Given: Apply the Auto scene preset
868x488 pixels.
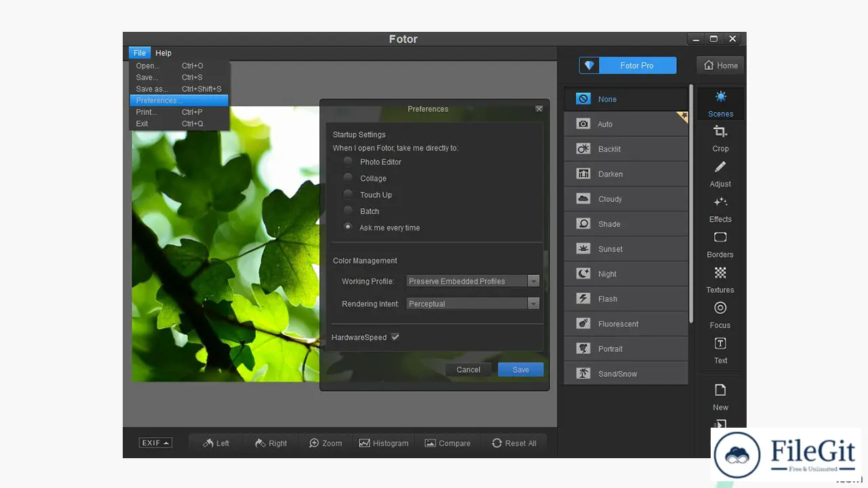Looking at the screenshot, I should (x=626, y=124).
